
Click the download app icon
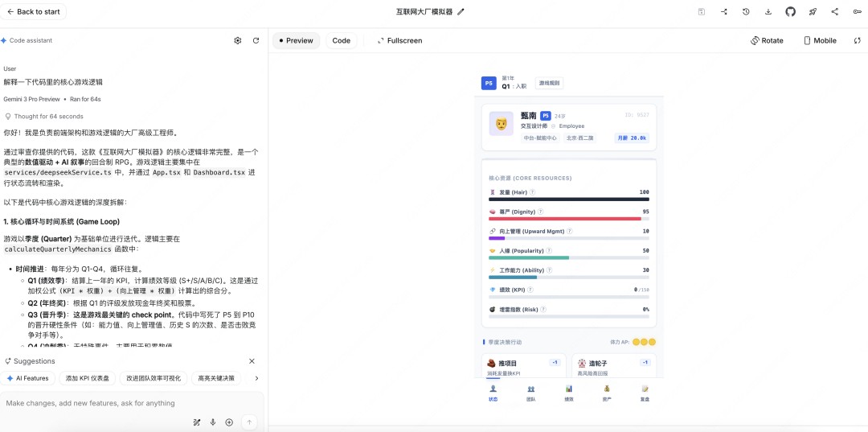tap(768, 12)
